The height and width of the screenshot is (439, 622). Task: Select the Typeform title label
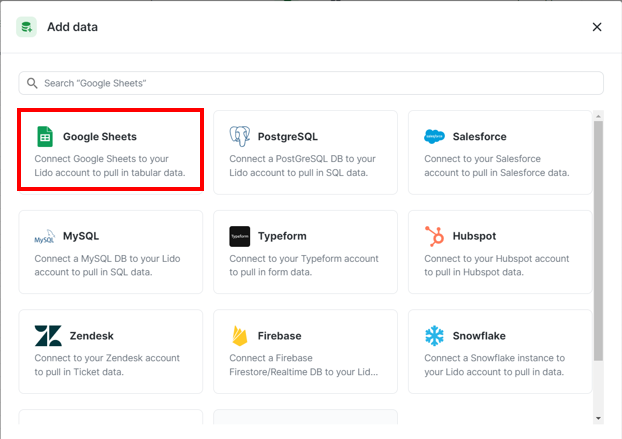point(282,236)
